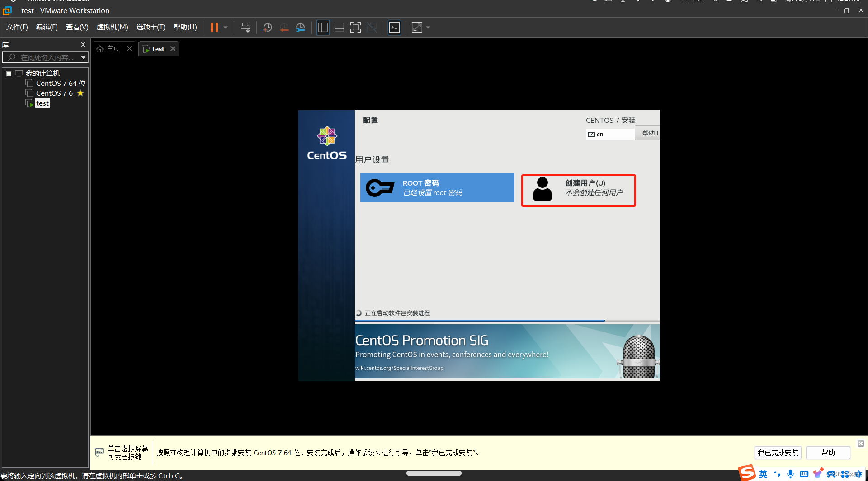Click the cn keyboard layout indicator

tap(610, 134)
